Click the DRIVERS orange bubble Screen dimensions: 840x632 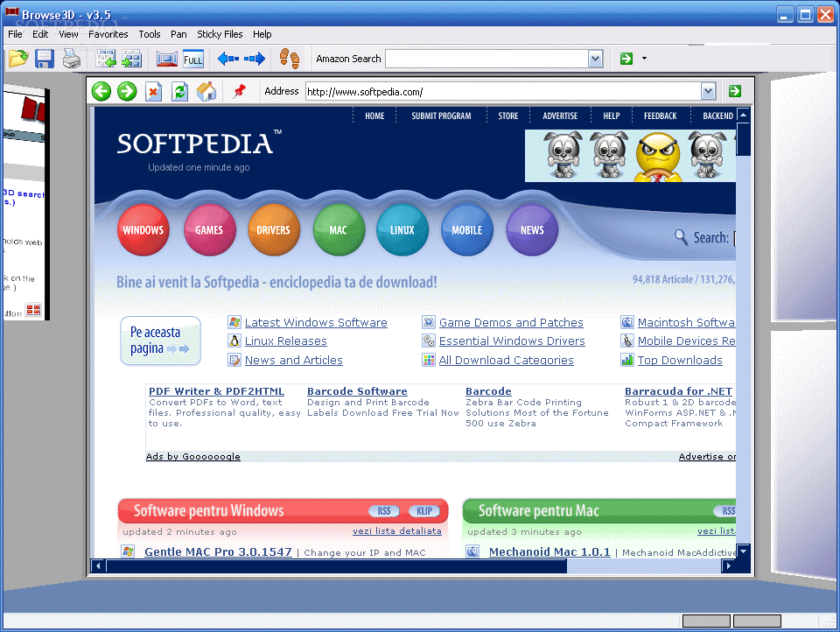274,230
